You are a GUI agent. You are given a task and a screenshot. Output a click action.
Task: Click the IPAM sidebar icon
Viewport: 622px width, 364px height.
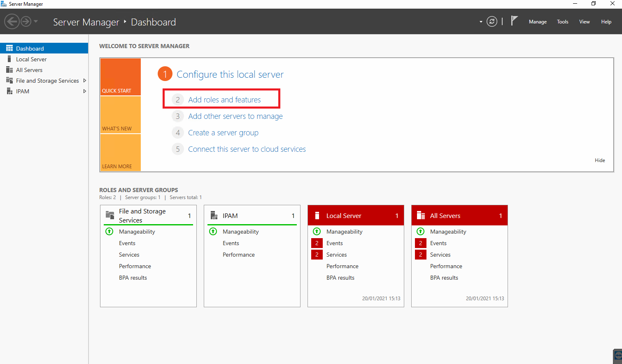pyautogui.click(x=9, y=91)
